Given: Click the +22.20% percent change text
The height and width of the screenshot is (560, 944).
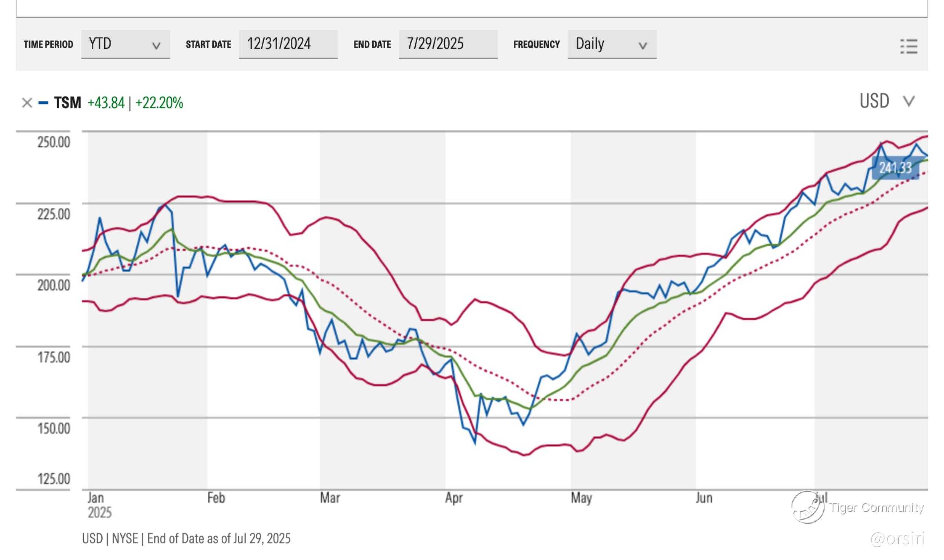Looking at the screenshot, I should click(159, 103).
